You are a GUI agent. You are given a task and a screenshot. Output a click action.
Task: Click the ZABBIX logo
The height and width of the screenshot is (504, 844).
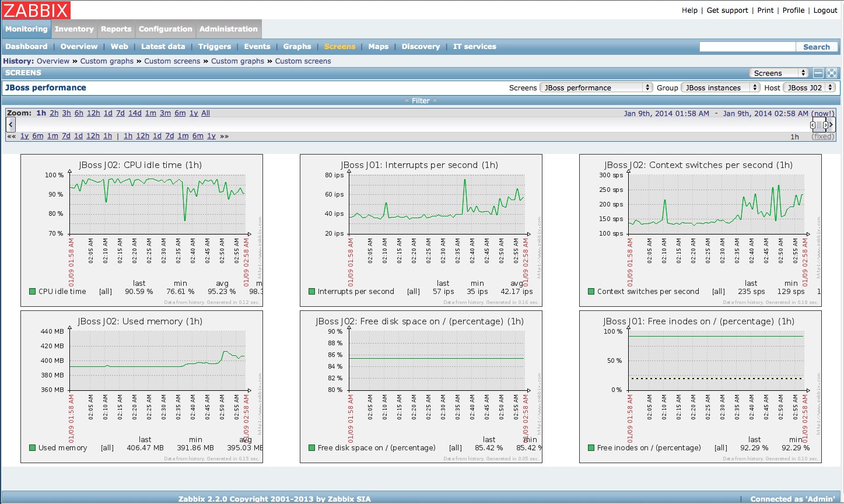36,10
